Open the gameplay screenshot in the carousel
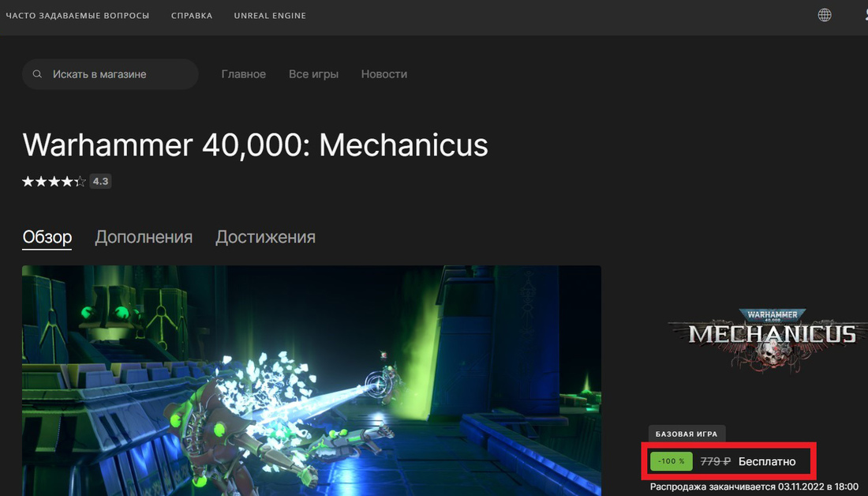Screen dimensions: 868x496 (312, 381)
